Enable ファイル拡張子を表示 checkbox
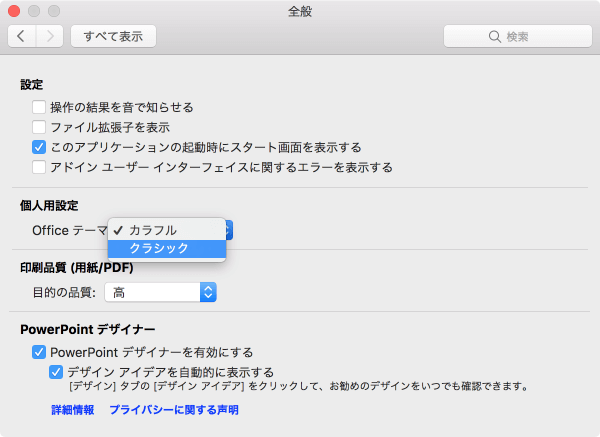Screen dimensions: 600x437 coord(39,127)
